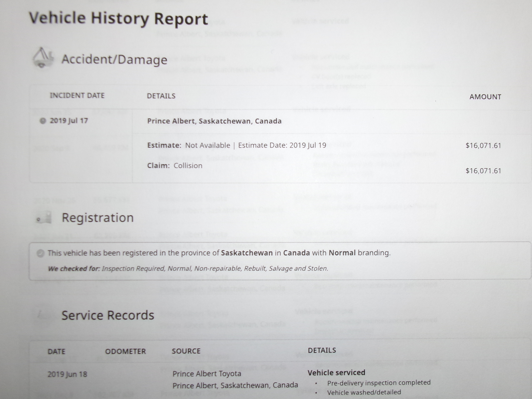Select the AMOUNT column header

click(485, 97)
